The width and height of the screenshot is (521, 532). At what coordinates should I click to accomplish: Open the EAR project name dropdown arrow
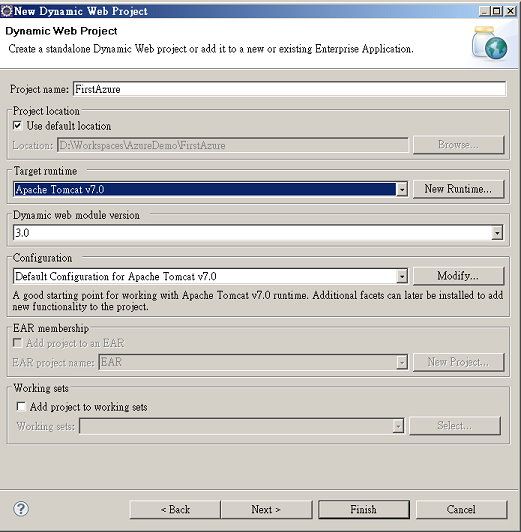(402, 362)
